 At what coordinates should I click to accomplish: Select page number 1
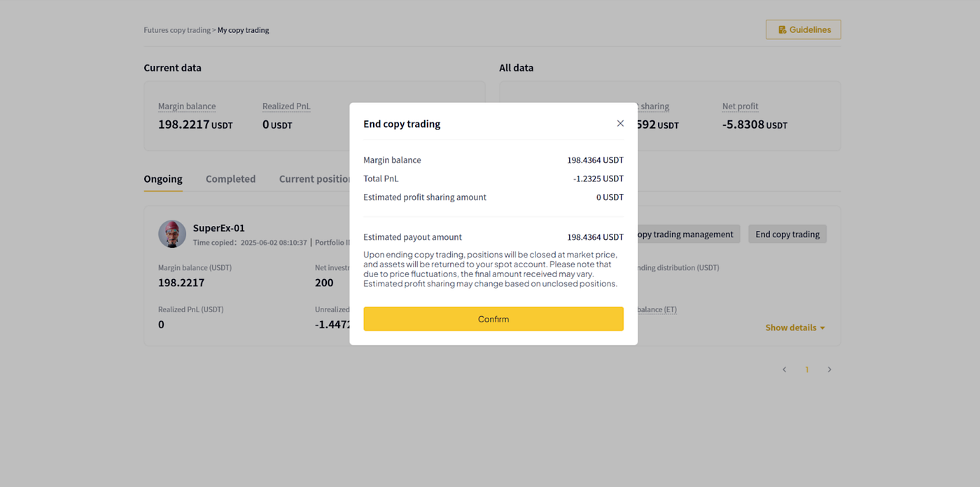[x=807, y=369]
